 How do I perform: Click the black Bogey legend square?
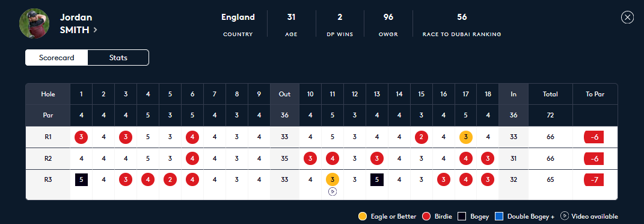[x=462, y=216]
